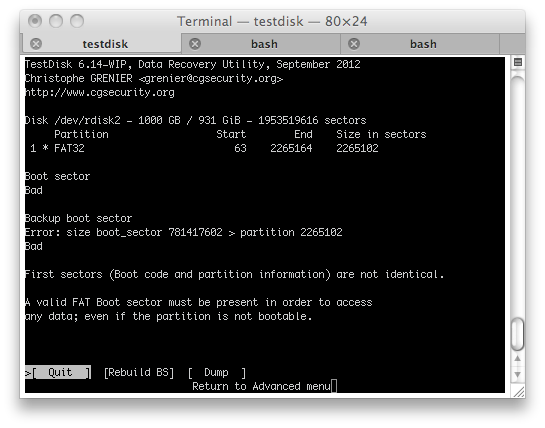Click the scrollbar up arrow
Viewport: 545px width, 428px height.
point(518,358)
